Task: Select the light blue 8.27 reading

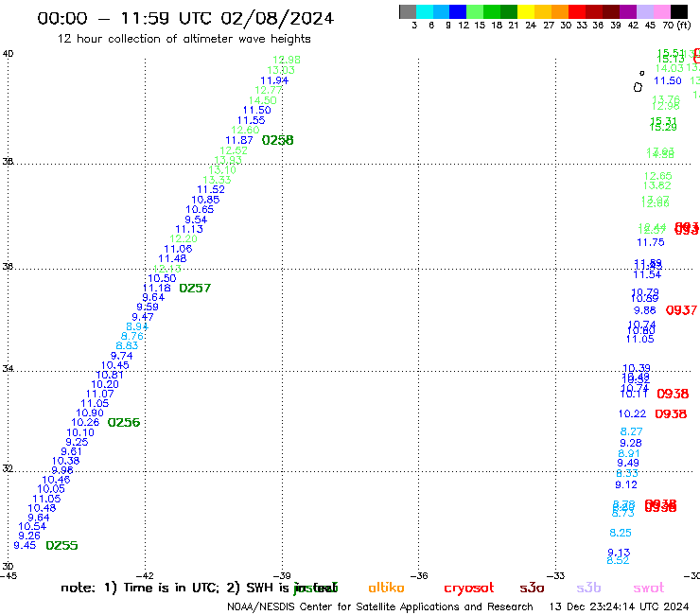Action: (x=631, y=431)
